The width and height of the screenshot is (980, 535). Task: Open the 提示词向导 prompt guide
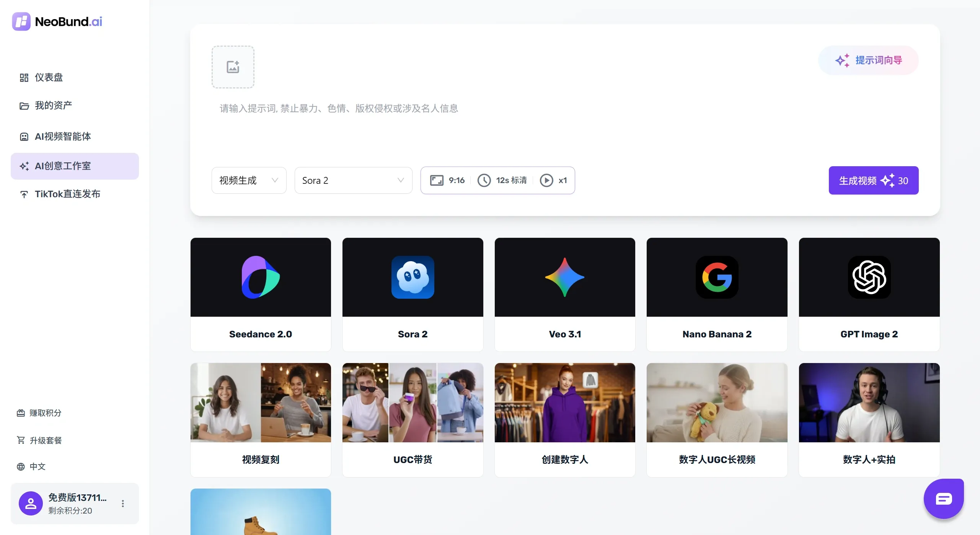pos(868,60)
